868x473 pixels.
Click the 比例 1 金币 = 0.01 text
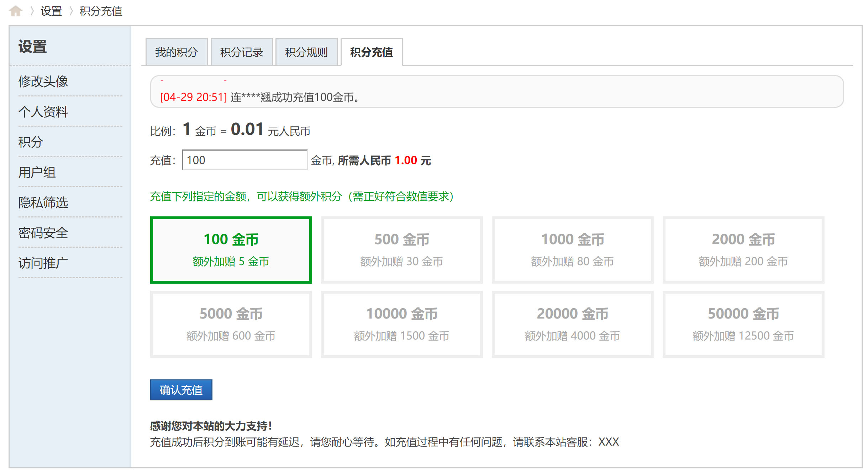230,130
